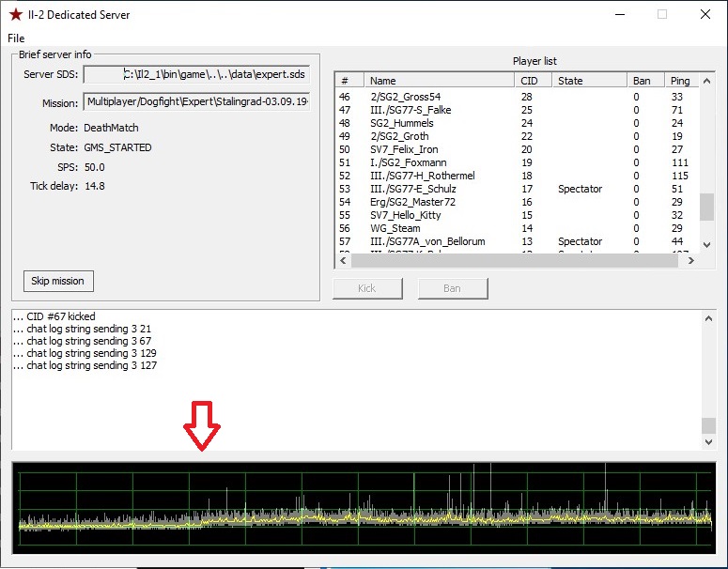The image size is (728, 569).
Task: Select player SV7_Hello_Kitty row
Action: (x=404, y=215)
